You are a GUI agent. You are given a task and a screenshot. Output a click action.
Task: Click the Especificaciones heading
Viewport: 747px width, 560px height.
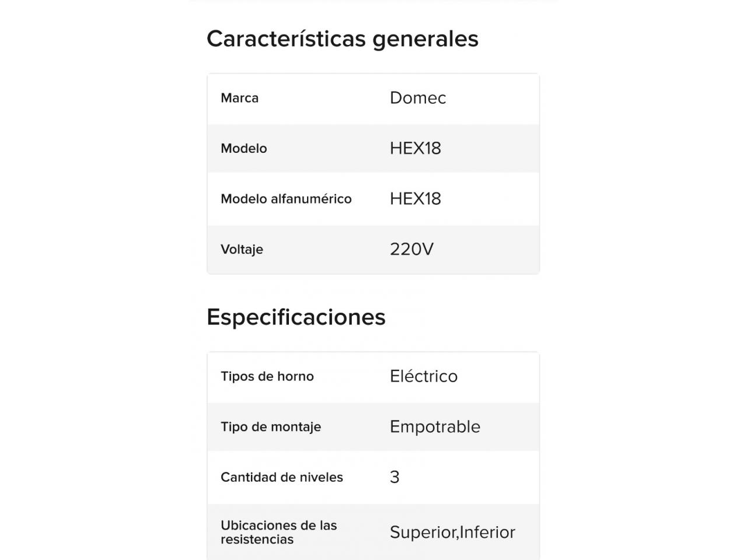(x=296, y=317)
